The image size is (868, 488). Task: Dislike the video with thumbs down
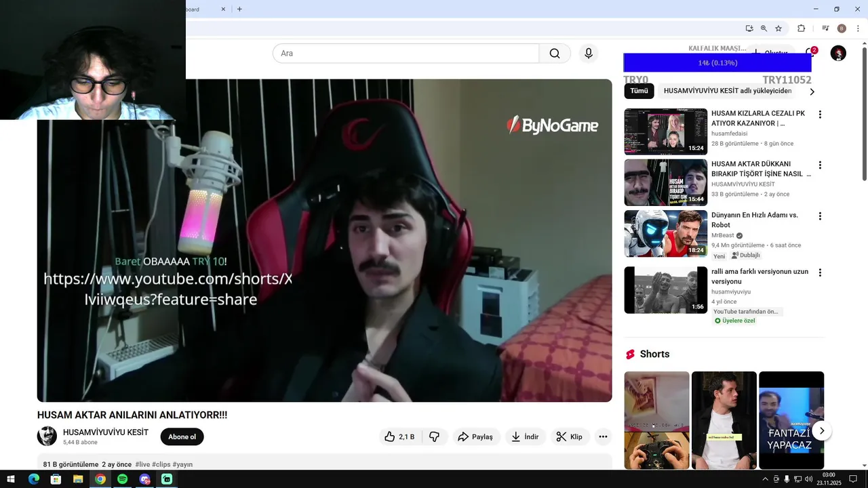[x=435, y=437]
